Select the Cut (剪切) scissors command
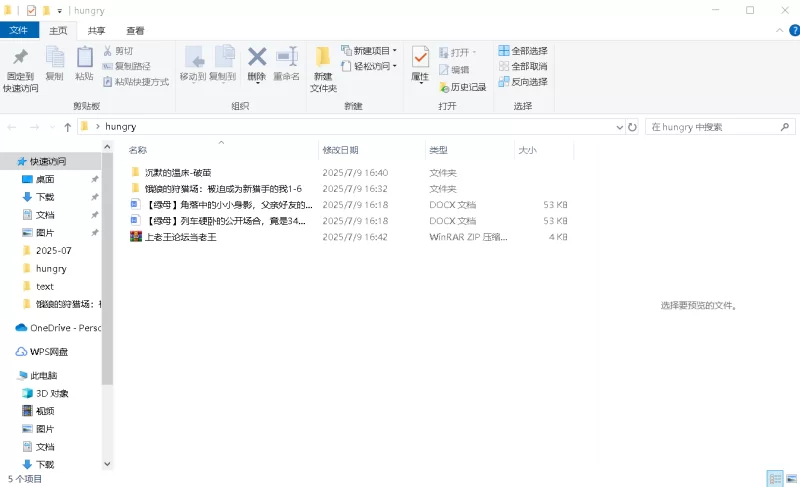The height and width of the screenshot is (487, 800). point(118,50)
